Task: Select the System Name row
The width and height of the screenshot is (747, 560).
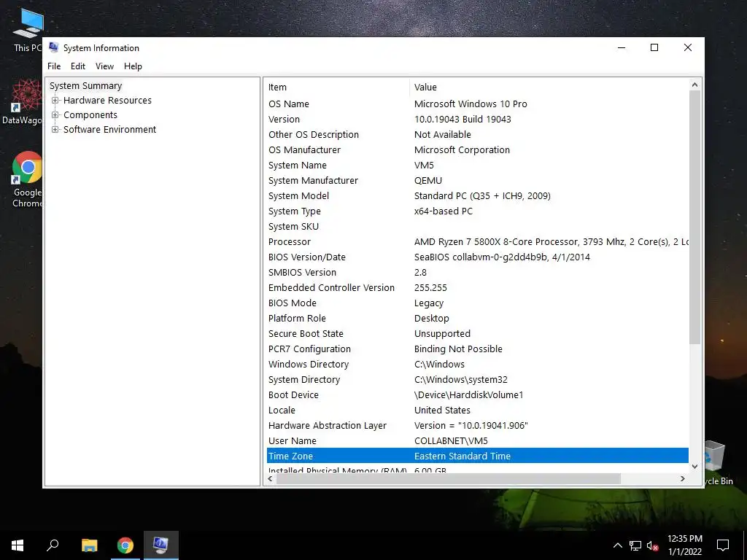Action: pos(477,166)
